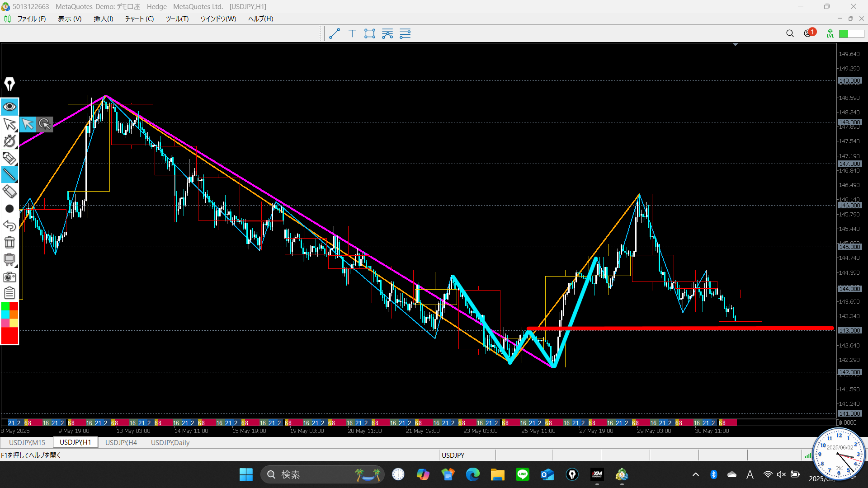Open the search magnifier in toolbar
The image size is (868, 488).
pyautogui.click(x=790, y=33)
